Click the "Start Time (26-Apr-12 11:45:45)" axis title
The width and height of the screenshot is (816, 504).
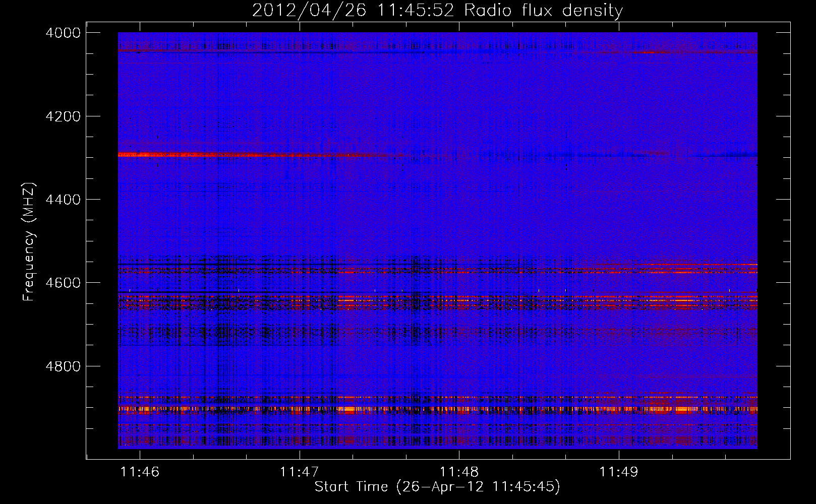[x=437, y=487]
